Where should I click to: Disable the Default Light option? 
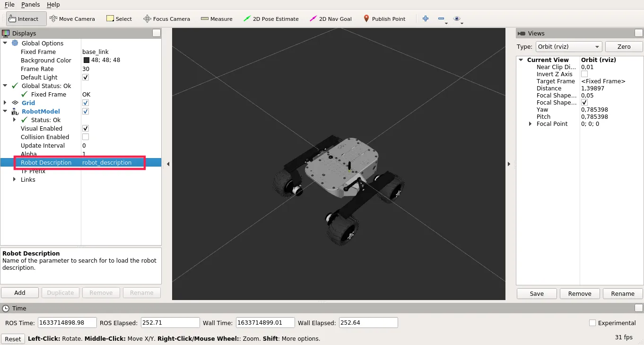85,77
